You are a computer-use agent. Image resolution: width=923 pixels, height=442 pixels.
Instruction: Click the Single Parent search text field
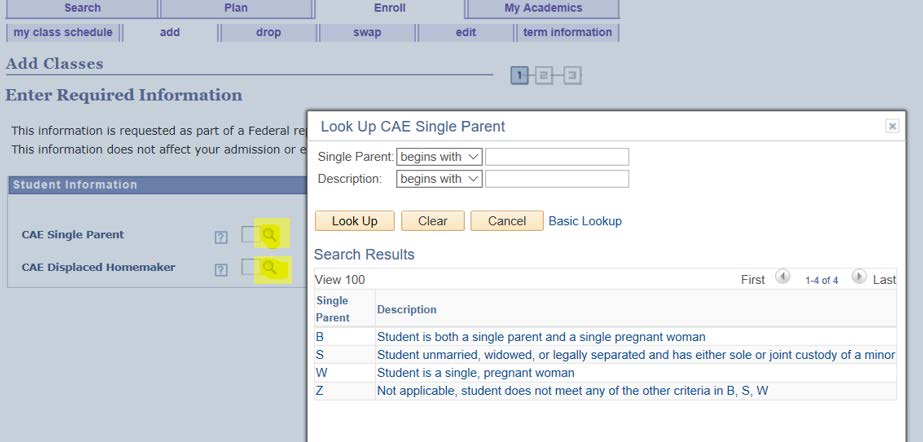tap(556, 157)
